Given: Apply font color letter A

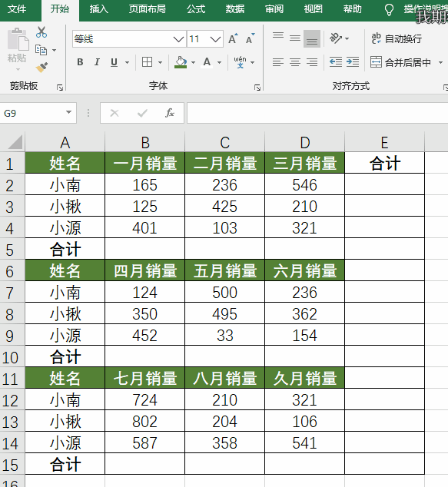Looking at the screenshot, I should [x=207, y=62].
